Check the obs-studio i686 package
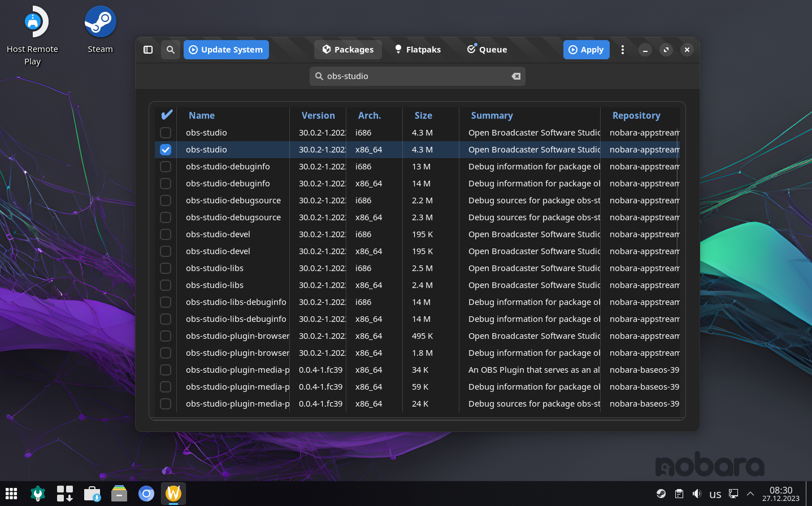The image size is (812, 506). [166, 133]
